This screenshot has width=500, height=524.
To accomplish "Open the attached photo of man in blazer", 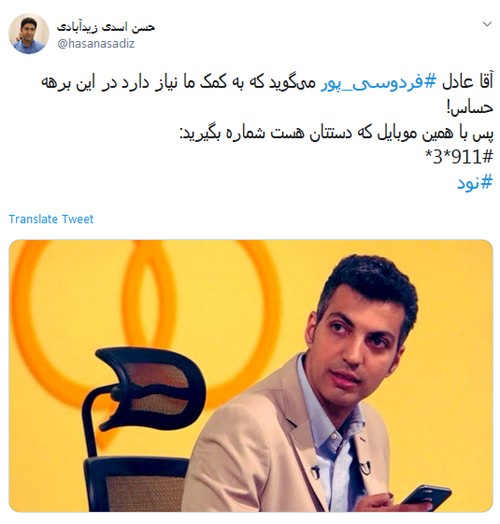I will (251, 376).
